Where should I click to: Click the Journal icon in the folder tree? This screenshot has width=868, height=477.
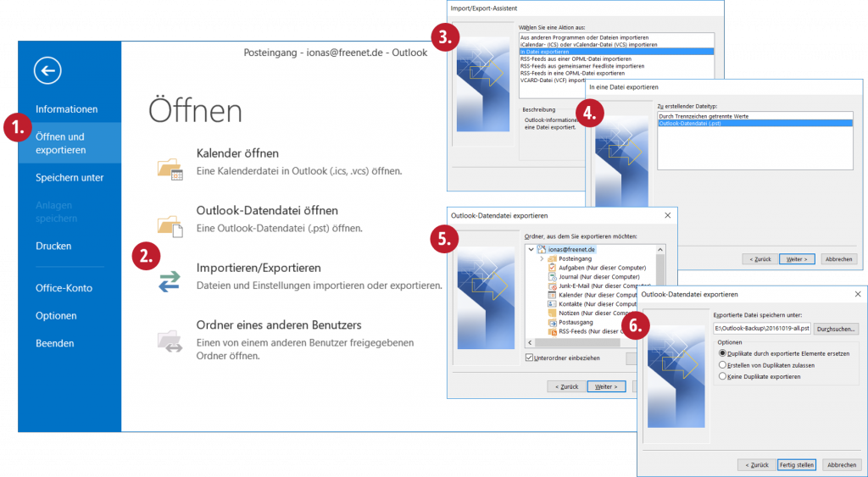point(552,276)
